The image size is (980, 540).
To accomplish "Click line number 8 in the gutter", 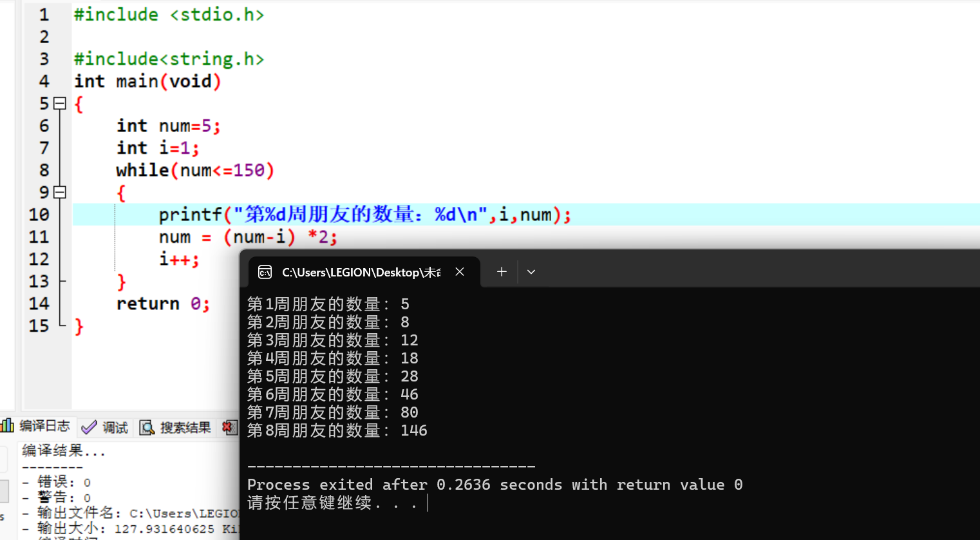I will pyautogui.click(x=44, y=170).
